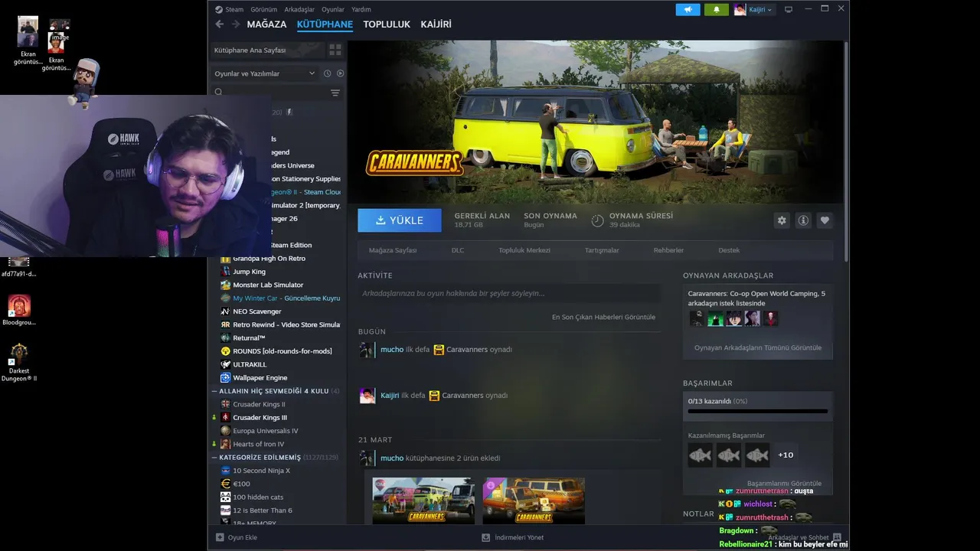
Task: Click the library search field
Action: point(269,93)
